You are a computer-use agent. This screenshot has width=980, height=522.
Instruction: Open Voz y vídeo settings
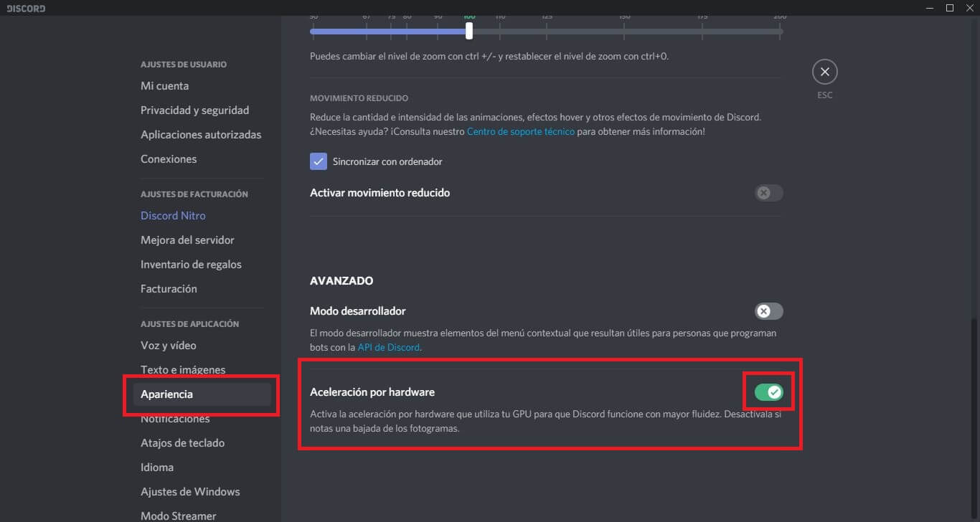tap(168, 346)
